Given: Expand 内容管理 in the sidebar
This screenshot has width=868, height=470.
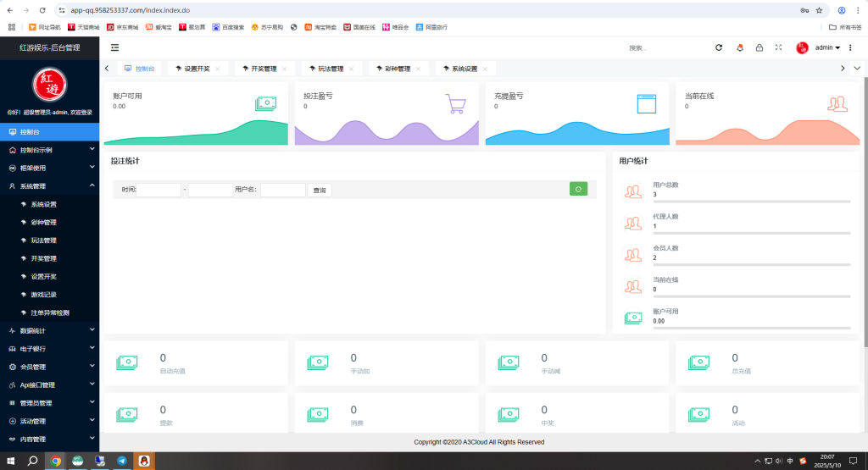Looking at the screenshot, I should pyautogui.click(x=49, y=439).
